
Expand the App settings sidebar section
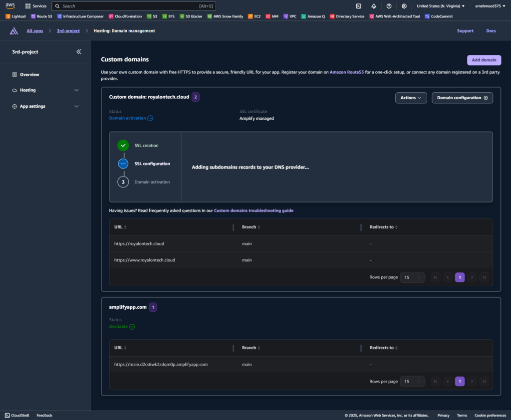coord(45,106)
